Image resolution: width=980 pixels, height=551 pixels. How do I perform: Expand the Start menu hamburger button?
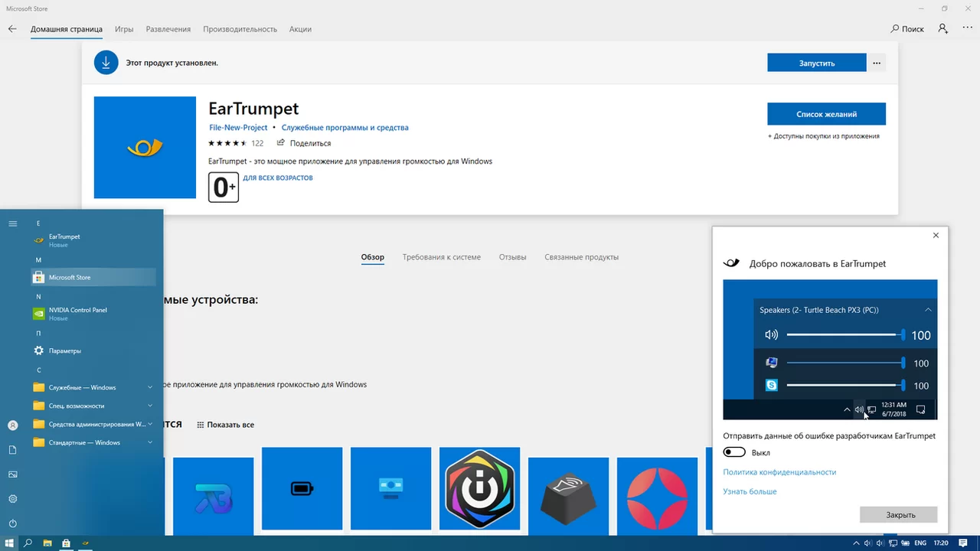click(x=12, y=223)
